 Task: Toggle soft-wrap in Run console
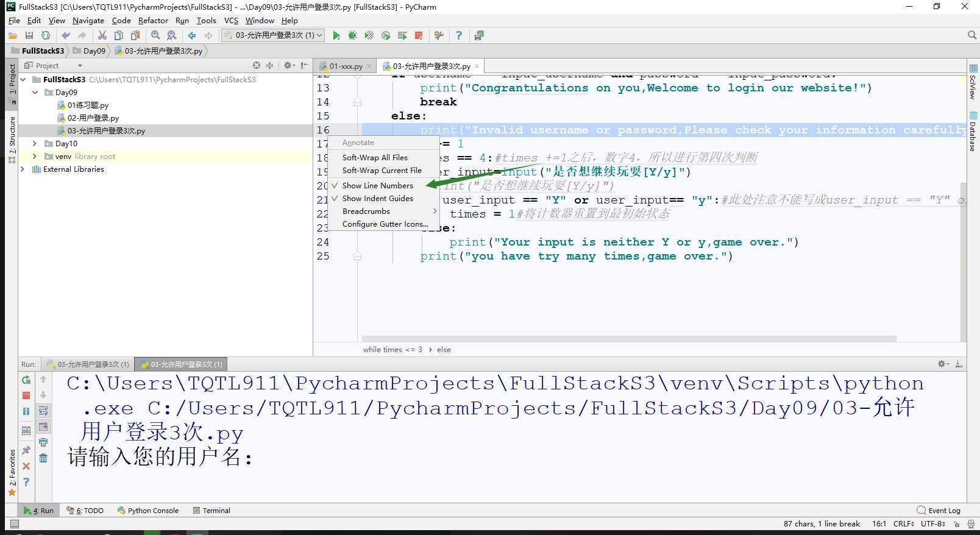43,411
